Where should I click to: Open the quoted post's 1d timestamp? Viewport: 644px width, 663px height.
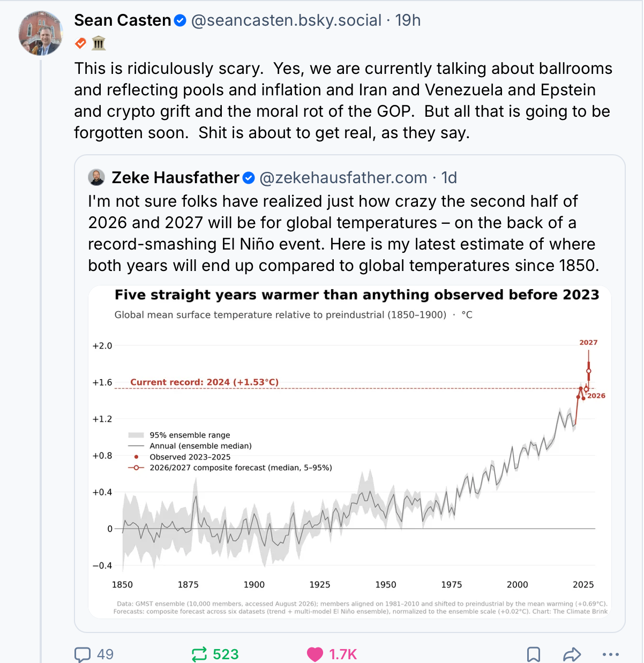[449, 178]
